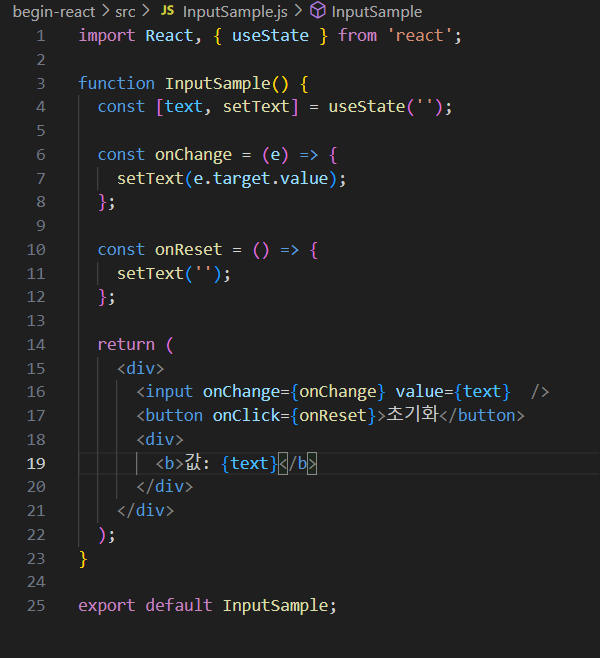600x658 pixels.
Task: Click the '값:' text on line 19
Action: click(x=197, y=463)
